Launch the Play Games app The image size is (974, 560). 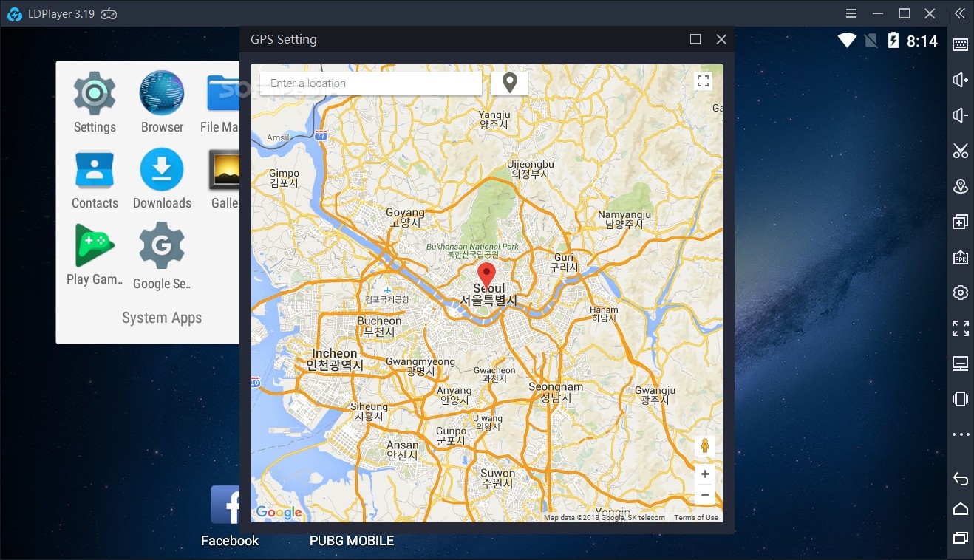click(95, 255)
